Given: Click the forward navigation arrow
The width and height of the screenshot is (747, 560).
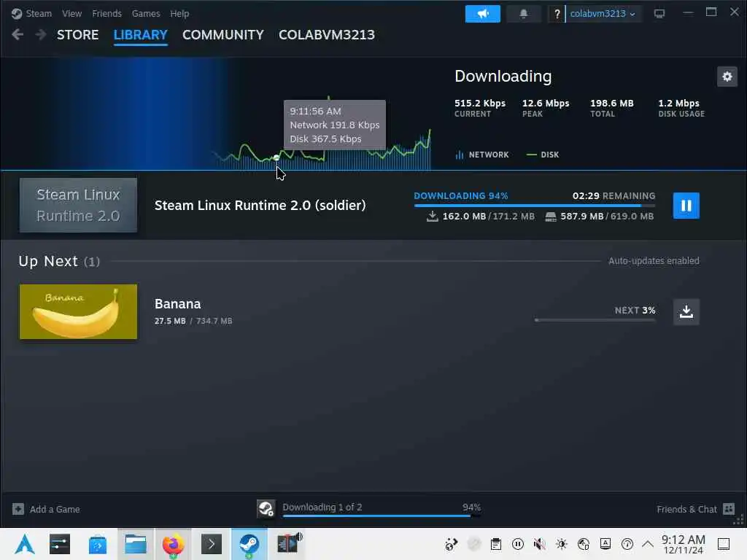Looking at the screenshot, I should 41,34.
